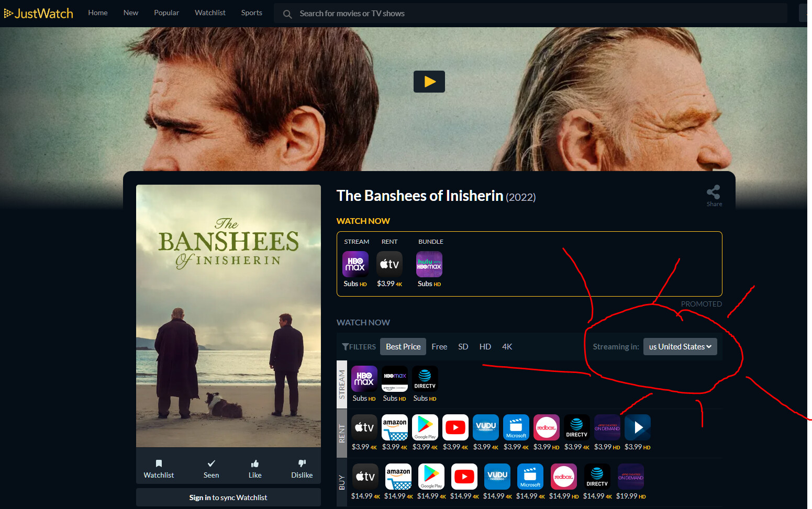Rent on Vudu for $3.99
Screen dimensions: 812x509
point(486,427)
